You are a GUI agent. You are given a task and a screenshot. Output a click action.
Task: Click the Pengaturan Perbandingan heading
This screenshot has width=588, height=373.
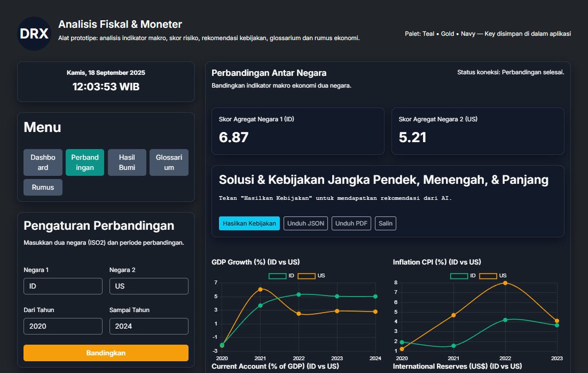coord(99,226)
